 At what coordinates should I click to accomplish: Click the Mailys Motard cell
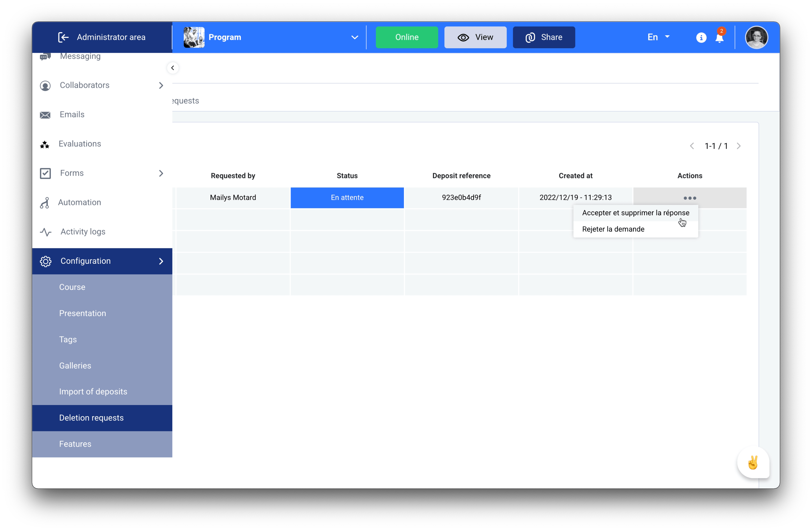(x=233, y=198)
